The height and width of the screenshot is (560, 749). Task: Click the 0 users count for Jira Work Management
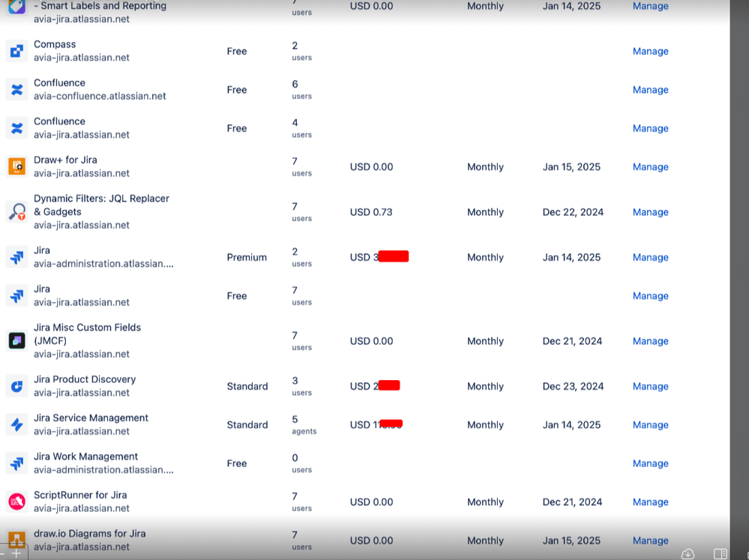[301, 463]
